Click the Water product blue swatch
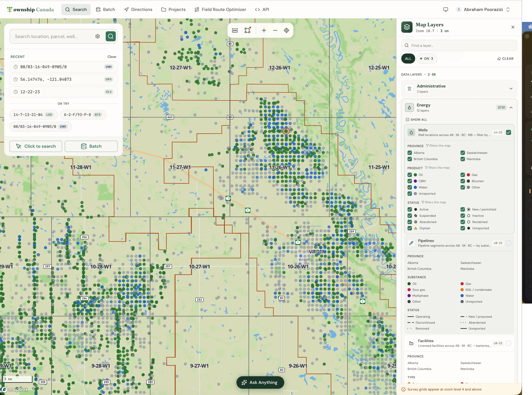 pyautogui.click(x=415, y=187)
